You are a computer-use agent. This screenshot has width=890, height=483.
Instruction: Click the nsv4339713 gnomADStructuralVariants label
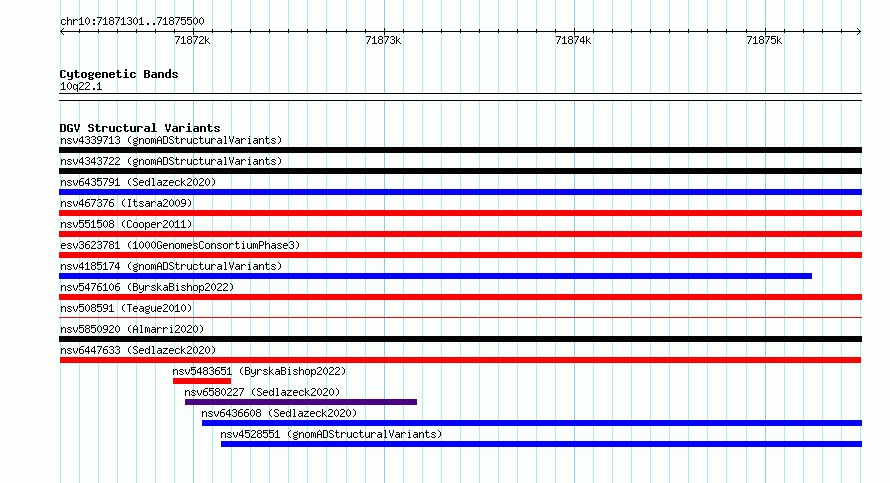171,140
